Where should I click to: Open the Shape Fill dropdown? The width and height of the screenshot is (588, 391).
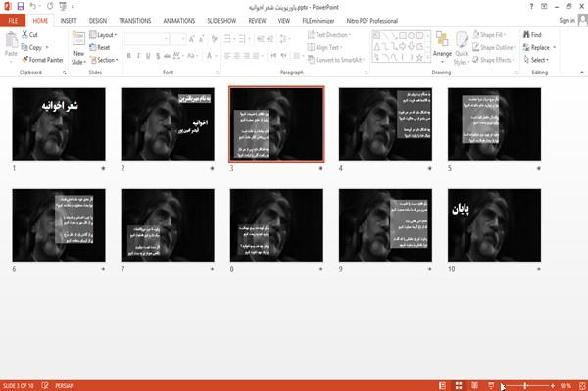click(489, 35)
